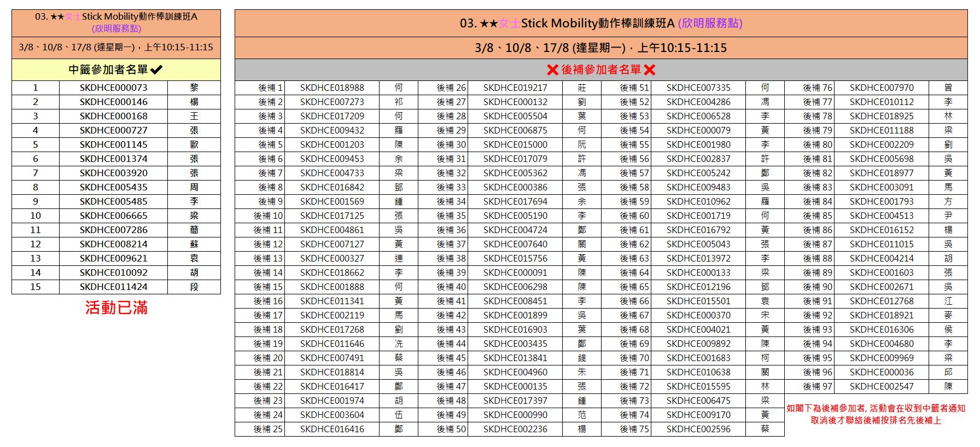
Task: Select waiting-list ID SKDHCE007970
Action: click(882, 88)
